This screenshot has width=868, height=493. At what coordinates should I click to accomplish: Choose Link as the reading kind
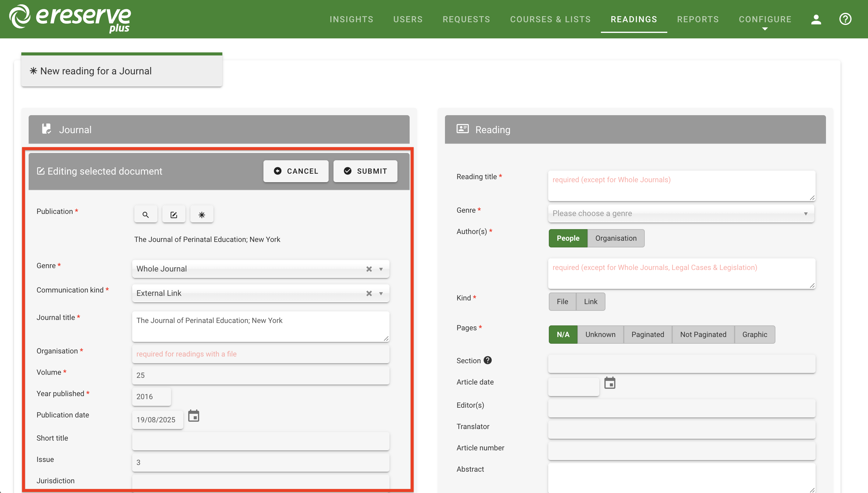[591, 302]
